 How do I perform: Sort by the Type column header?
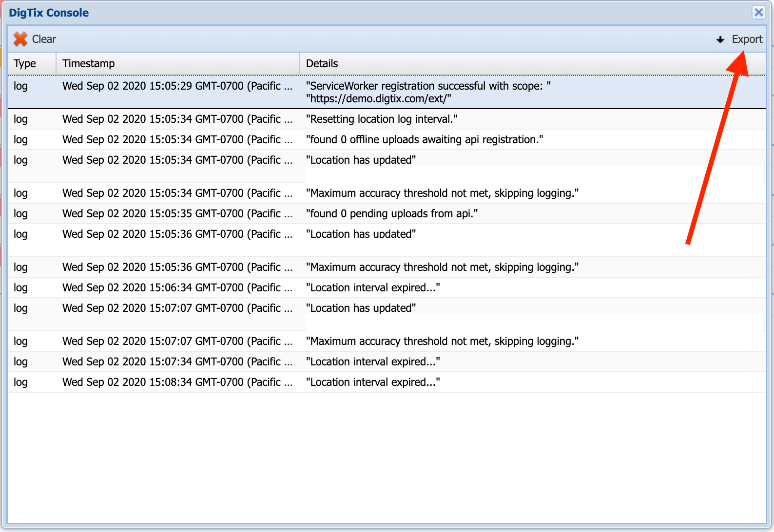coord(32,63)
